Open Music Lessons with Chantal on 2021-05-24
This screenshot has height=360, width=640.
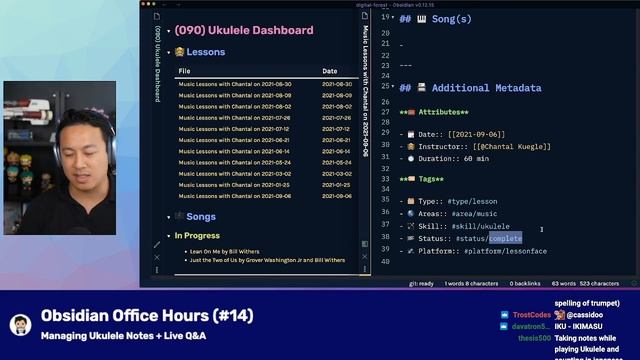[x=234, y=162]
